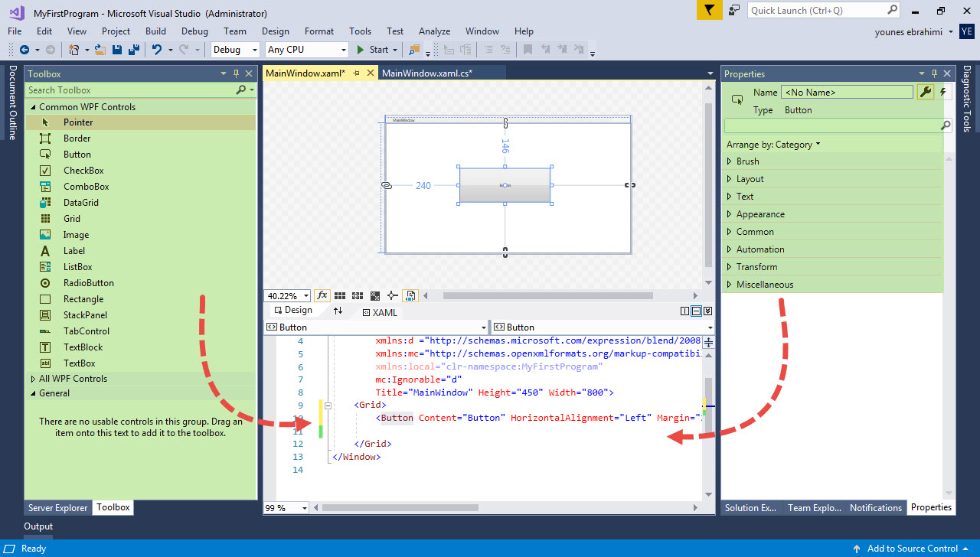Screen dimensions: 980x557
Task: Click the Toolbox search magnifier icon
Action: pyautogui.click(x=240, y=90)
